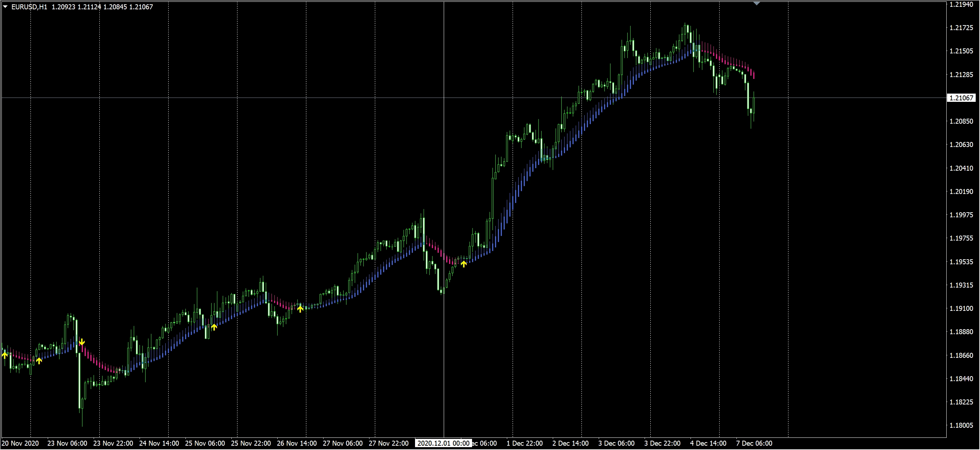Image resolution: width=980 pixels, height=450 pixels.
Task: Click the 2 Dec 14:00 time label
Action: point(570,443)
